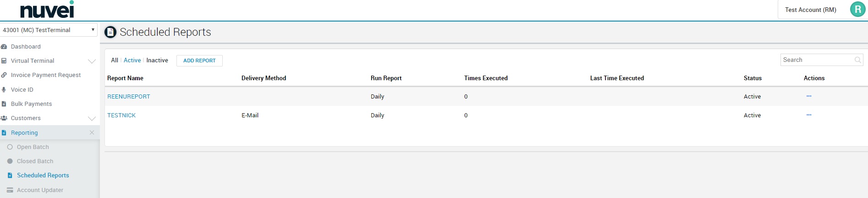
Task: Click the Invoice Payment Request link icon
Action: click(4, 75)
